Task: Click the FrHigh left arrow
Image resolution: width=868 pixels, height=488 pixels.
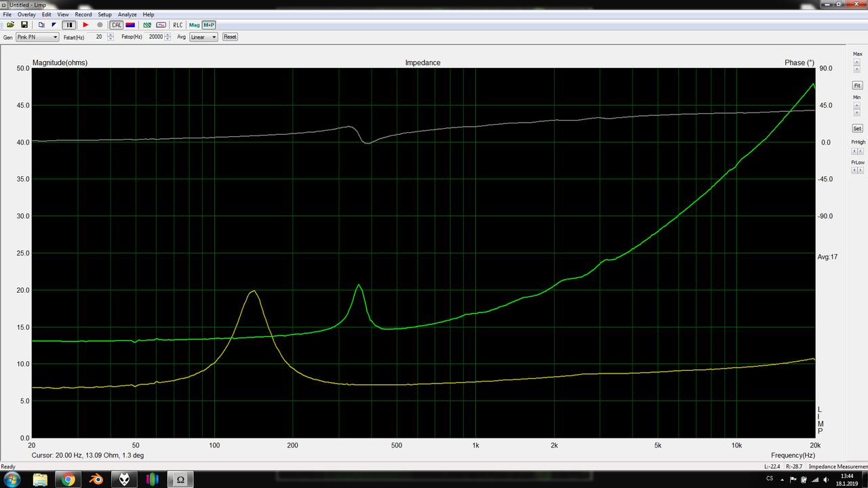Action: point(854,150)
